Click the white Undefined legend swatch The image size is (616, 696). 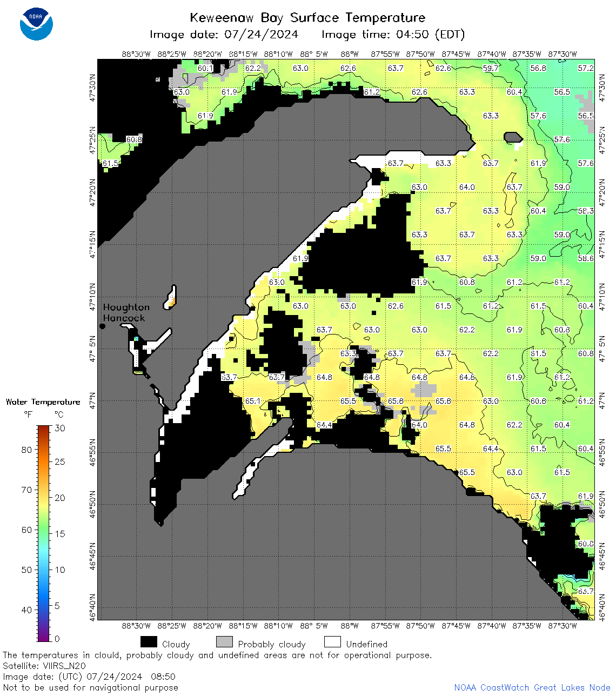[332, 642]
